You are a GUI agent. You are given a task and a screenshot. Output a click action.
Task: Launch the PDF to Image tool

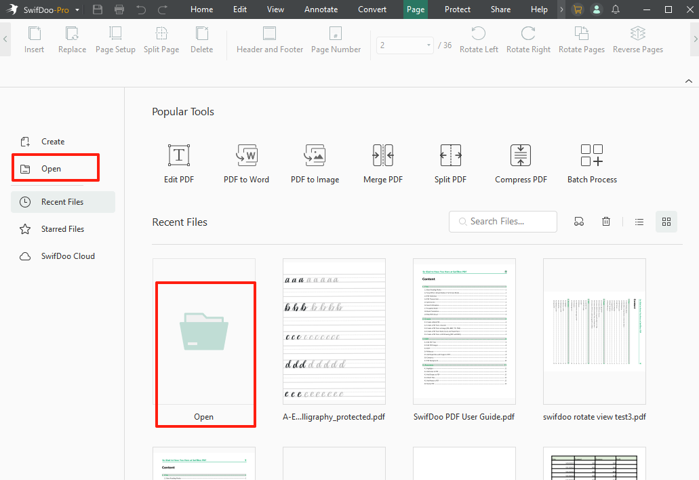(x=315, y=164)
